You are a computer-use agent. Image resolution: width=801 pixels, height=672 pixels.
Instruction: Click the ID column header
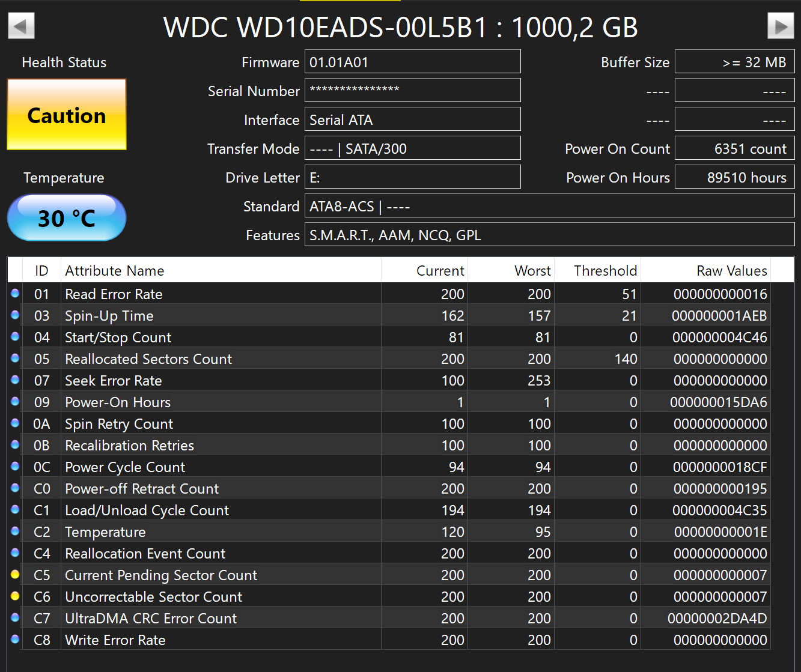coord(41,270)
